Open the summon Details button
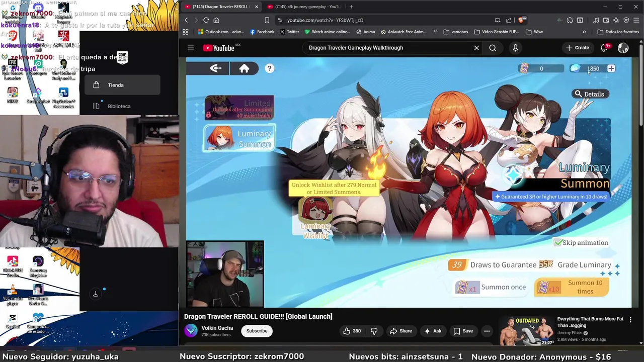This screenshot has width=644, height=362. pyautogui.click(x=589, y=94)
